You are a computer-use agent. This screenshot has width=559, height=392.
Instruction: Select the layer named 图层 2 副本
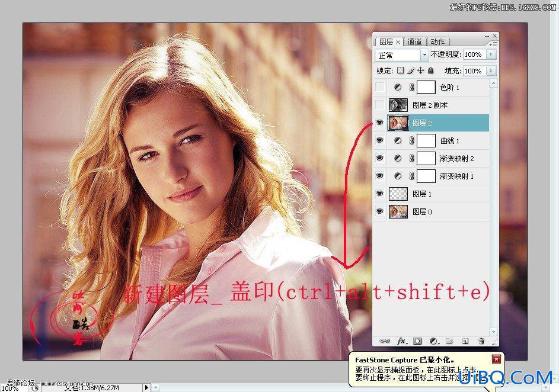pos(430,105)
